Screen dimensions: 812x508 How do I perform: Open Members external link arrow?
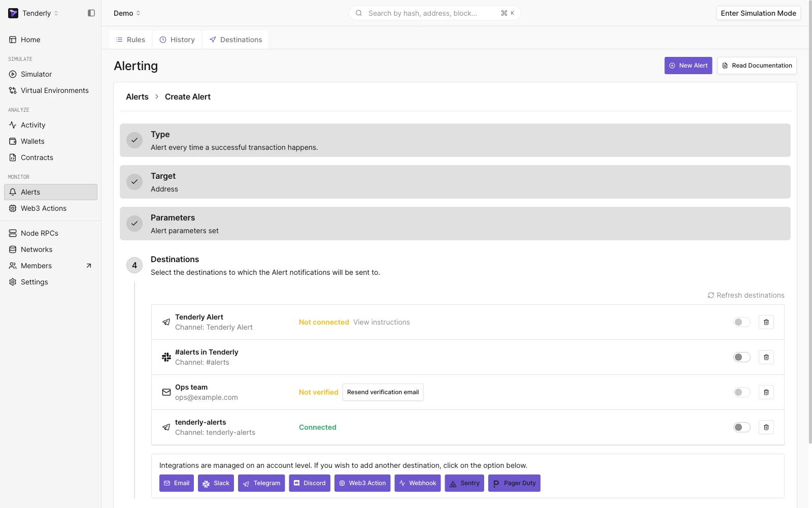pyautogui.click(x=89, y=266)
